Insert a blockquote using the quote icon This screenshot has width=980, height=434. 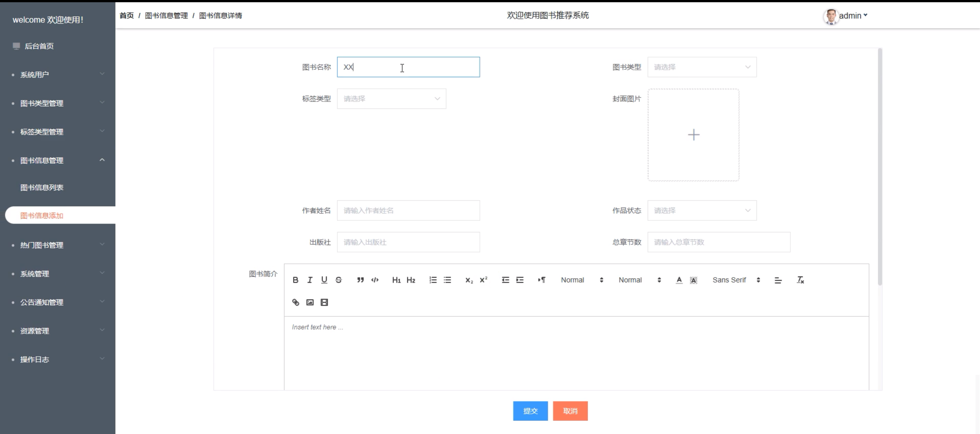[x=360, y=280]
